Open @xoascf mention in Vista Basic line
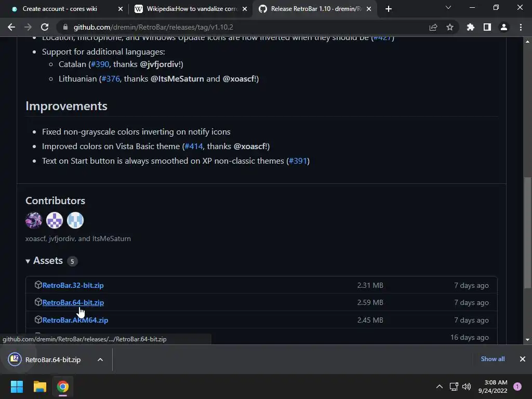Screen dimensions: 532x399 [250, 146]
